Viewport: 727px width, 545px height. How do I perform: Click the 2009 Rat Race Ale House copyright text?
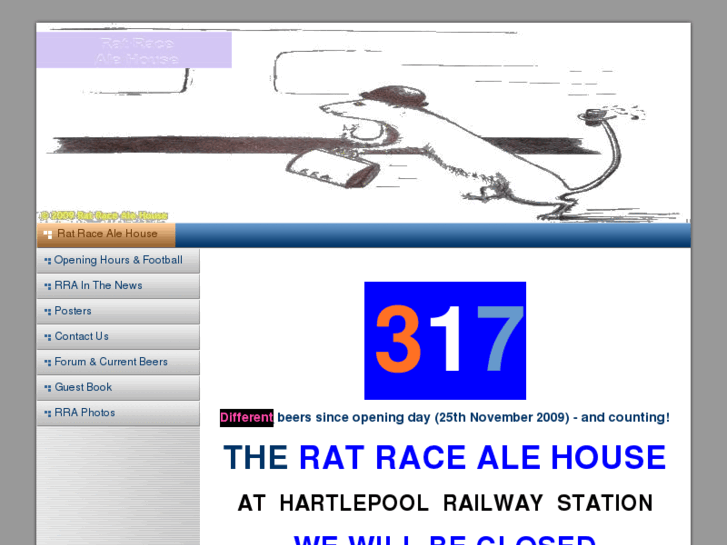tap(103, 216)
